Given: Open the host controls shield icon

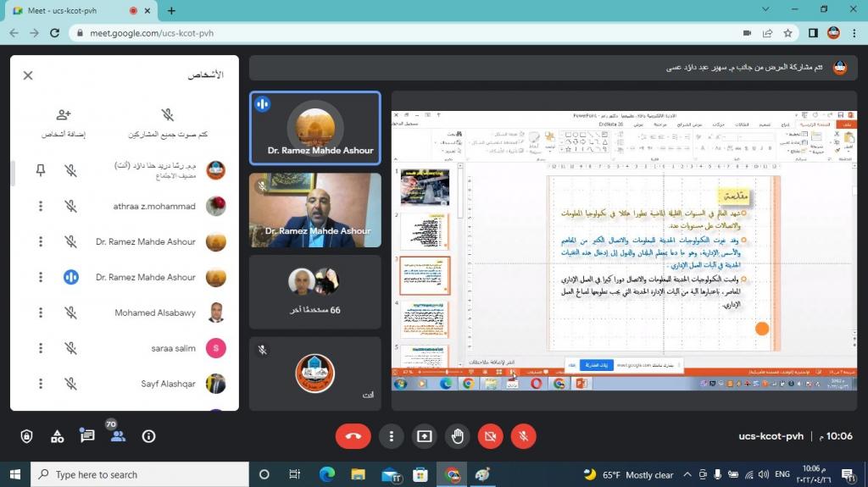Looking at the screenshot, I should pyautogui.click(x=26, y=436).
